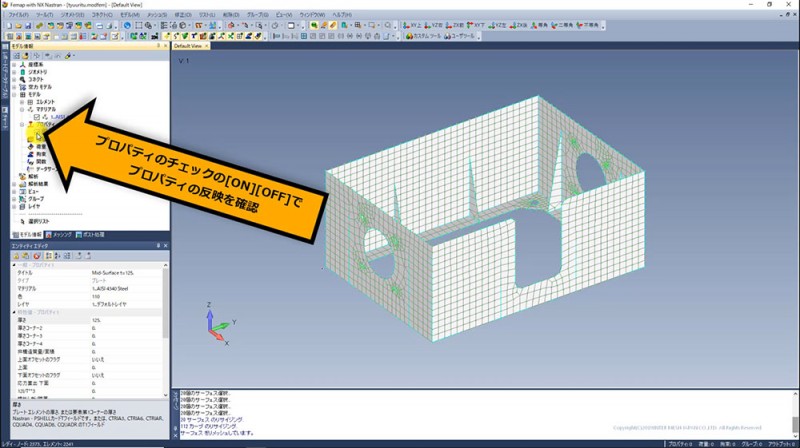Collapse the モデル tree node
The width and height of the screenshot is (800, 448).
click(x=14, y=94)
